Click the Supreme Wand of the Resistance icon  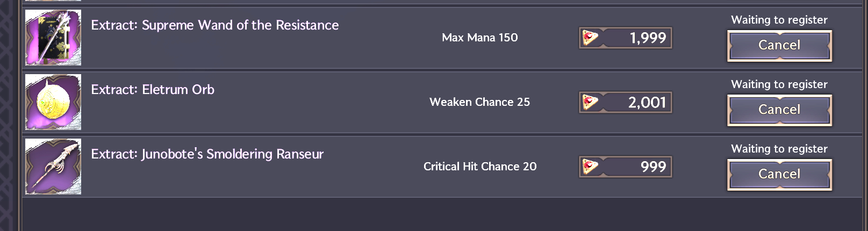(53, 38)
